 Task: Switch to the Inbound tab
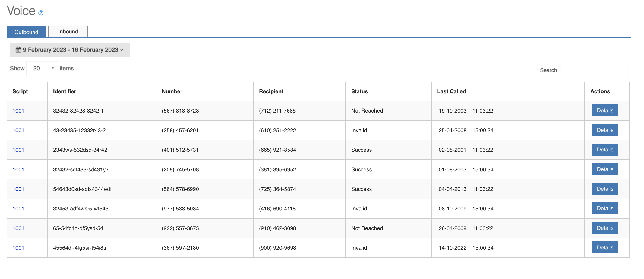tap(68, 31)
